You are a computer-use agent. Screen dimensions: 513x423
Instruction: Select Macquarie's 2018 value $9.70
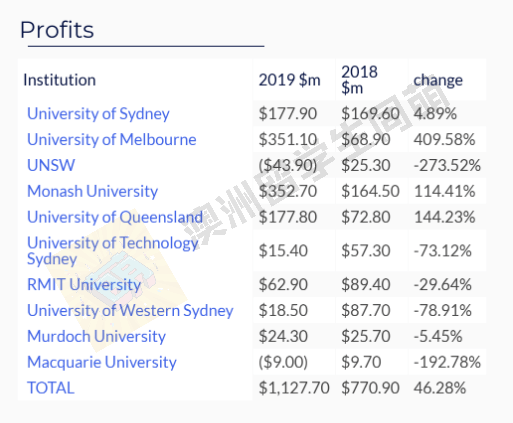click(x=361, y=362)
